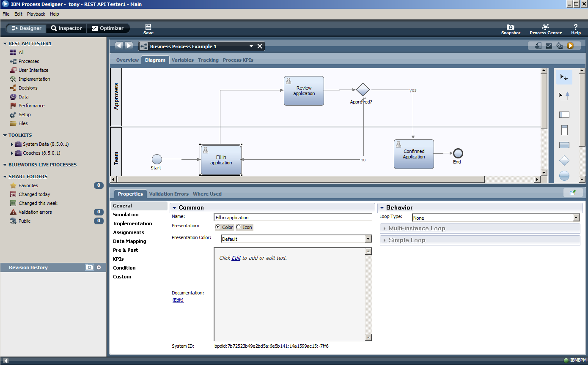
Task: Select the Approved? gateway diamond
Action: [363, 90]
